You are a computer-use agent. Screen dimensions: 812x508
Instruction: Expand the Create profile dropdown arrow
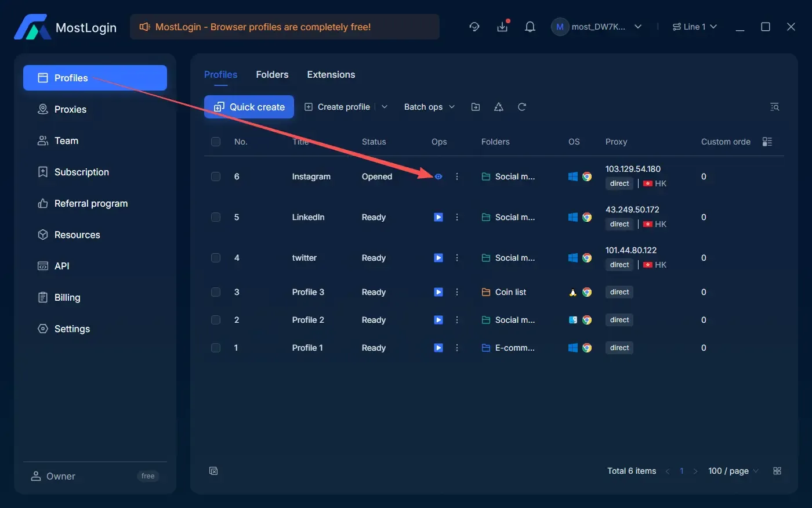[385, 107]
